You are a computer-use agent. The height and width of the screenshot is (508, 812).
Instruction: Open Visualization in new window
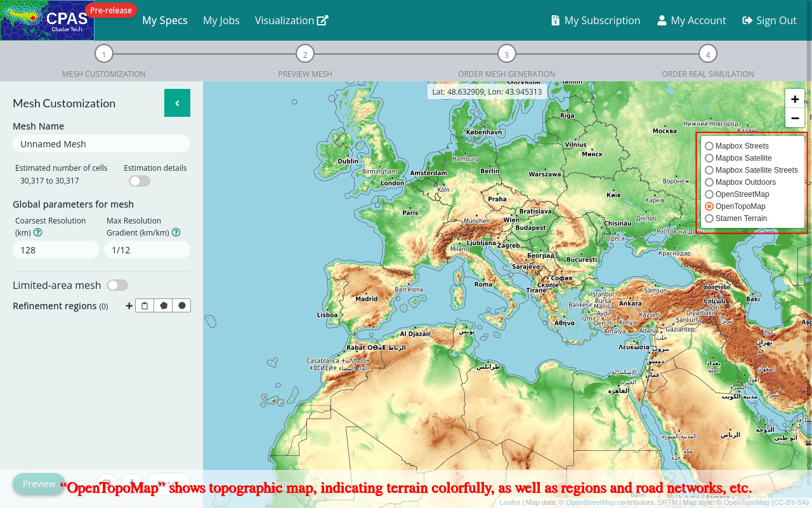click(292, 20)
